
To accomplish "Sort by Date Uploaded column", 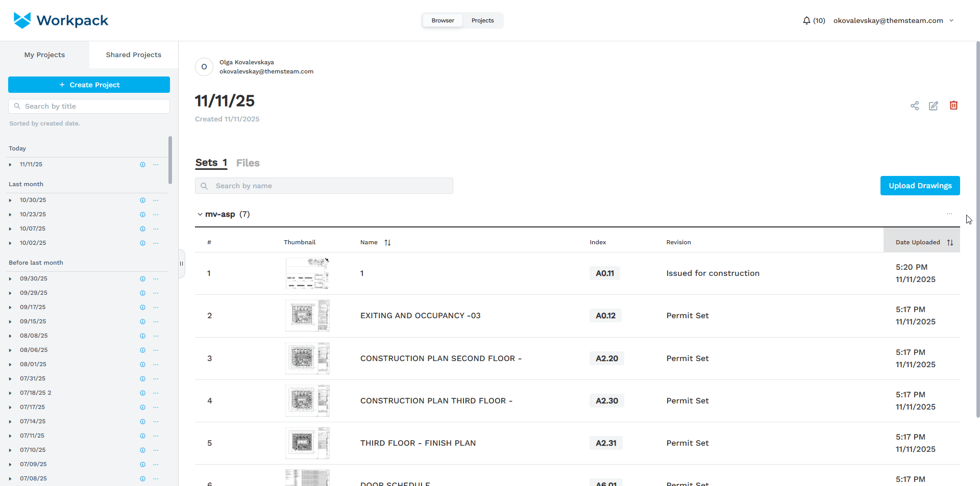I will pos(950,243).
